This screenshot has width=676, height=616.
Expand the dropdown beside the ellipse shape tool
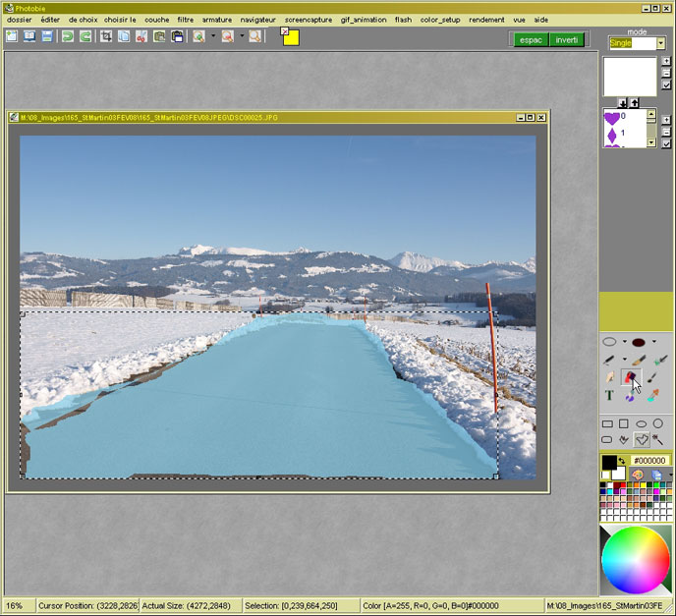624,342
